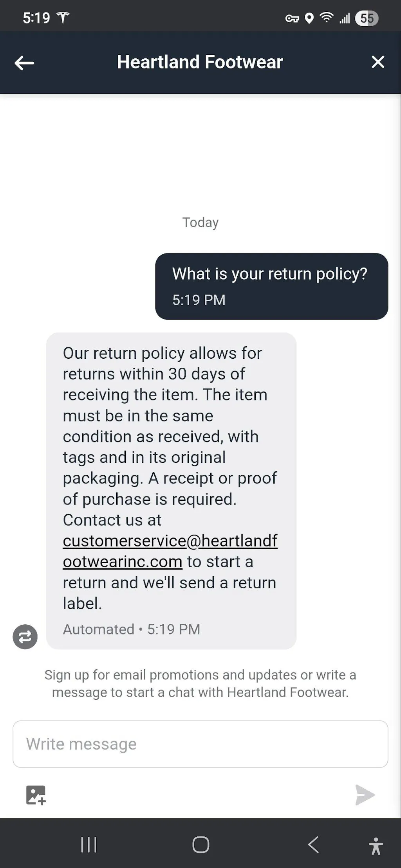Open the customer service email link
Image resolution: width=401 pixels, height=868 pixels.
[x=170, y=541]
